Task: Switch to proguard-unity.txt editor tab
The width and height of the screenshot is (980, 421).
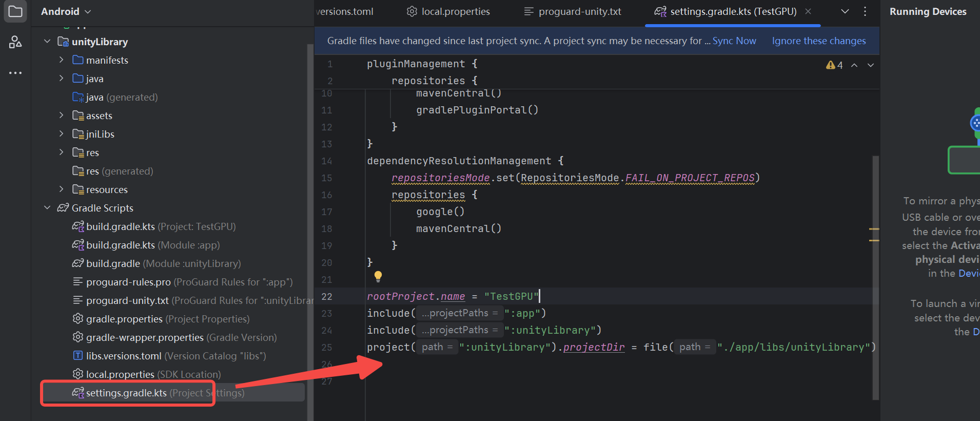Action: 573,11
